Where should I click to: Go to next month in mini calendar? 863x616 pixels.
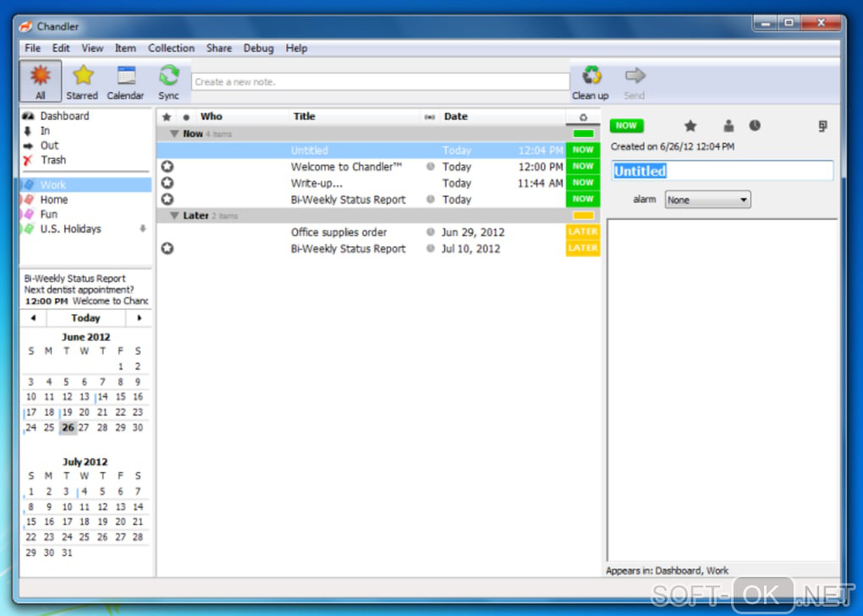click(x=140, y=318)
